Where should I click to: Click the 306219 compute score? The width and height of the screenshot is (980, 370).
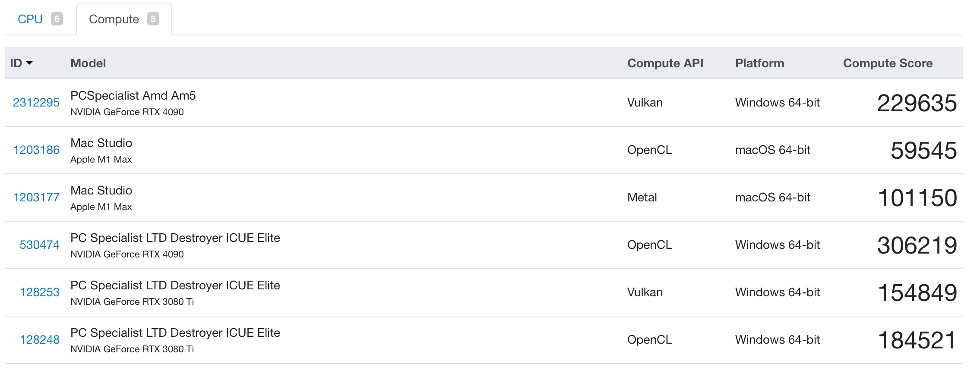coord(917,245)
